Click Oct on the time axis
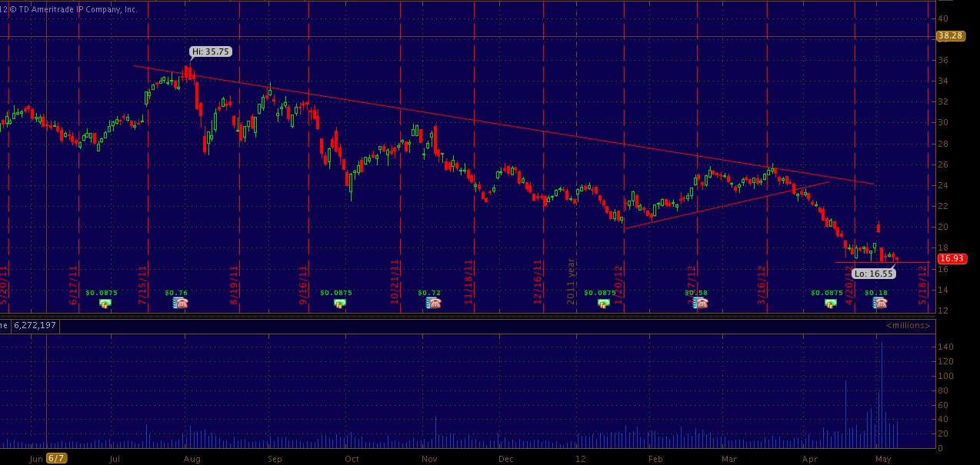Viewport: 980px width, 465px height. click(x=352, y=459)
